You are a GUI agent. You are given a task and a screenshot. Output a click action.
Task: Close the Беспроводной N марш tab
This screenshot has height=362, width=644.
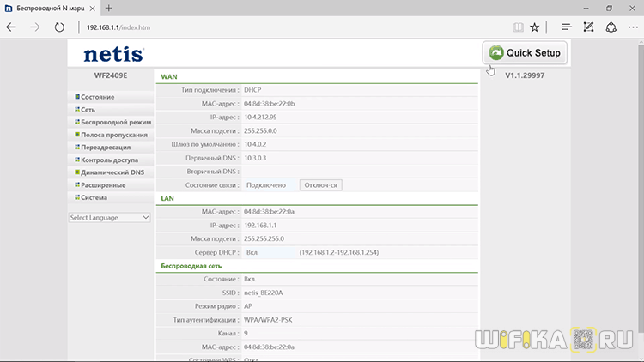click(x=93, y=9)
